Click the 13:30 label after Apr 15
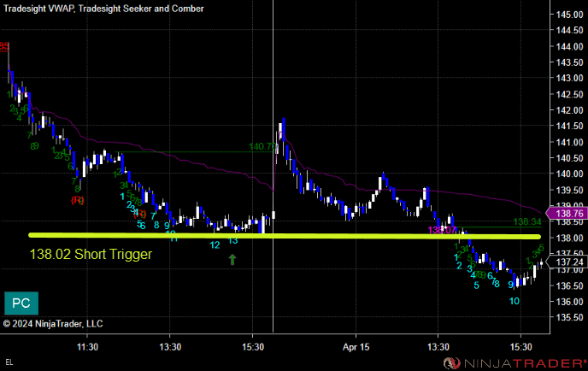 tap(438, 347)
